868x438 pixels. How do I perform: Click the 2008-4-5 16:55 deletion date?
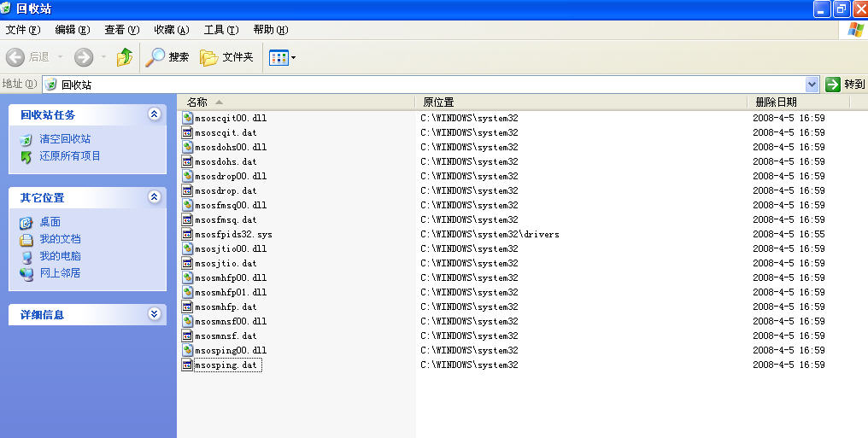coord(789,234)
